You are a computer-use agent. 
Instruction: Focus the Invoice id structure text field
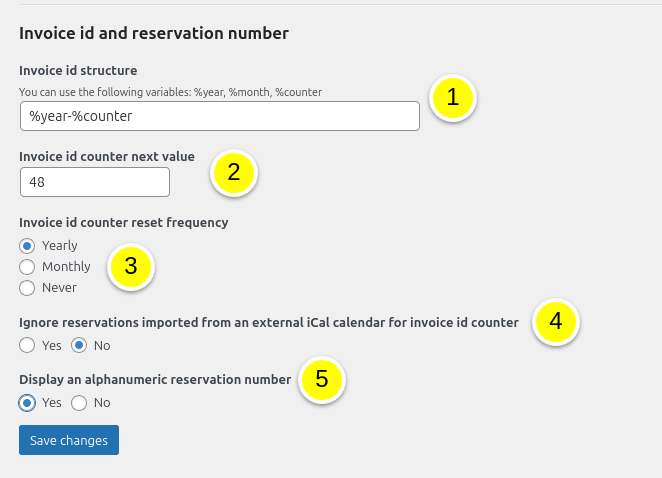tap(219, 116)
